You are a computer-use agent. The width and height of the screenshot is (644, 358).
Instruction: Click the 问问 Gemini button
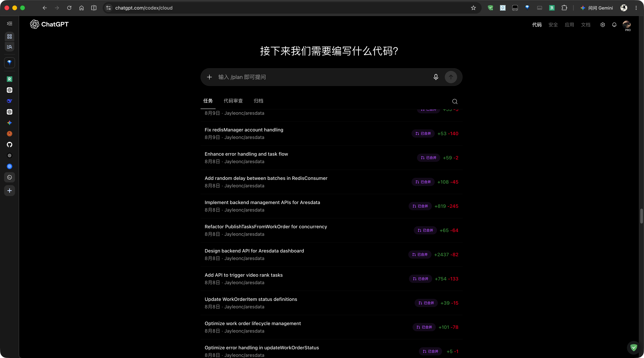point(597,8)
